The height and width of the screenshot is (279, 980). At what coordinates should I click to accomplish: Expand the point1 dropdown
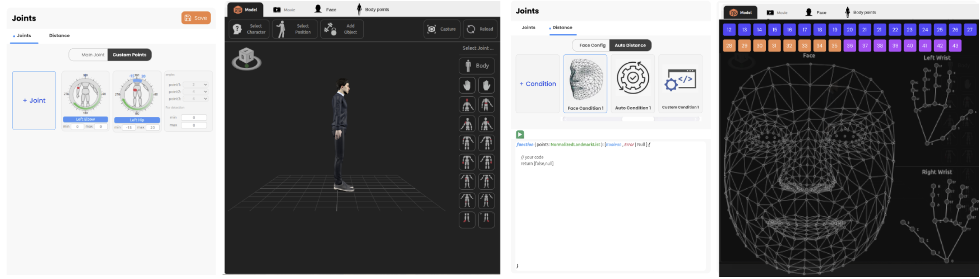pos(195,84)
